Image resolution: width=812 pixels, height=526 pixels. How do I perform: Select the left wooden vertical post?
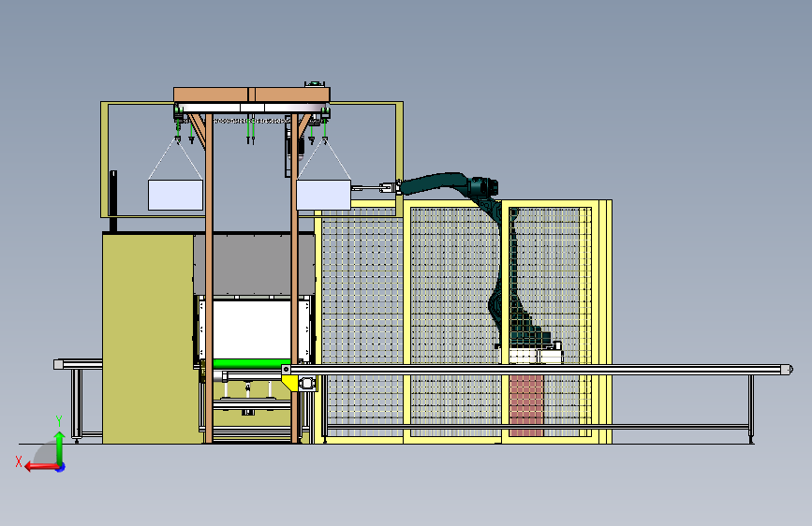(x=209, y=278)
